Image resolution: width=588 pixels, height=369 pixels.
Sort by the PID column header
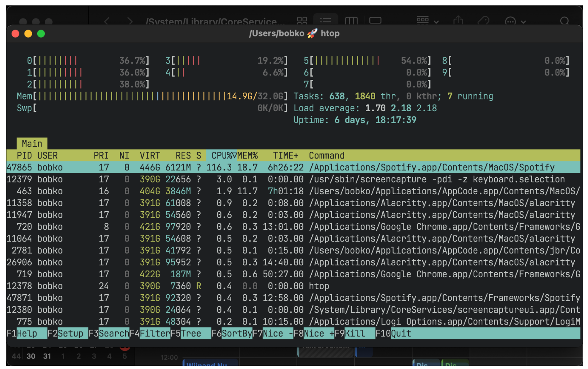tap(24, 156)
